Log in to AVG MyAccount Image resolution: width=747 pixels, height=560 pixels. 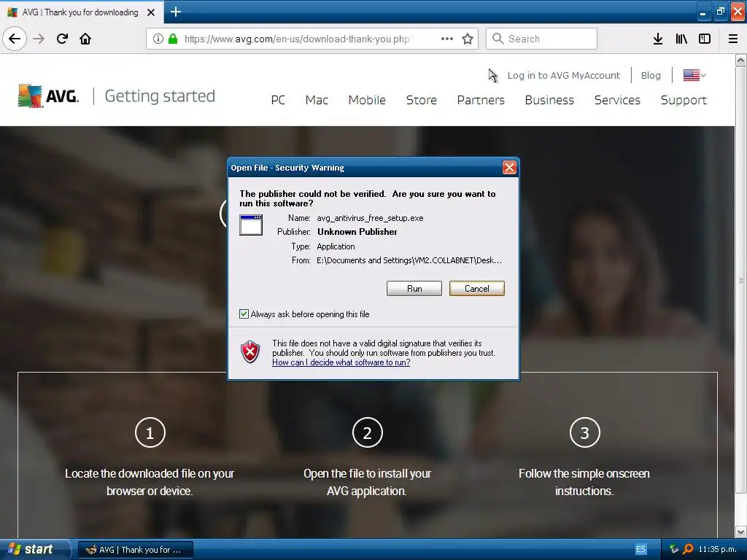pos(564,75)
